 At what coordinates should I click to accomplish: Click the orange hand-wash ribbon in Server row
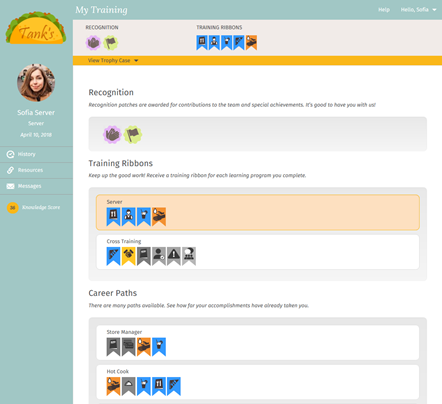point(159,217)
